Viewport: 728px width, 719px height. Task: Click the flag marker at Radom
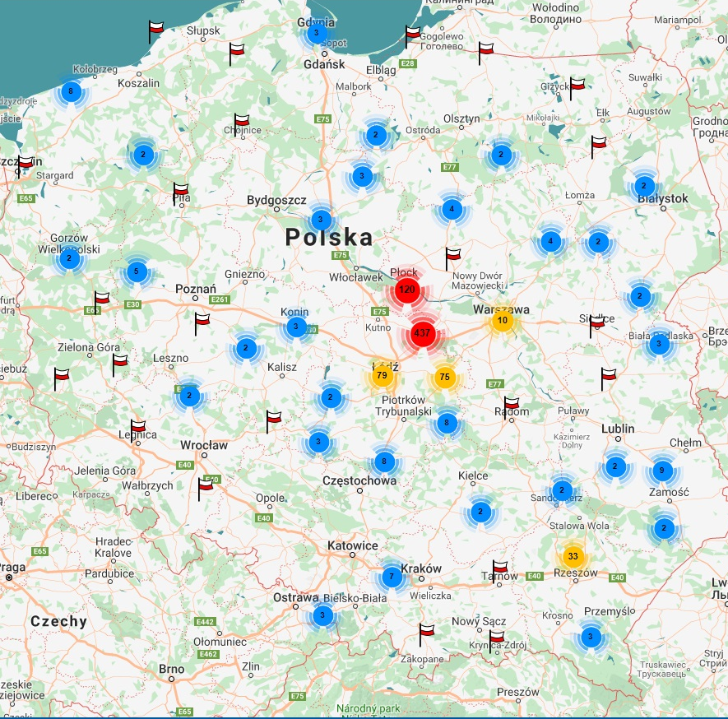click(x=511, y=409)
